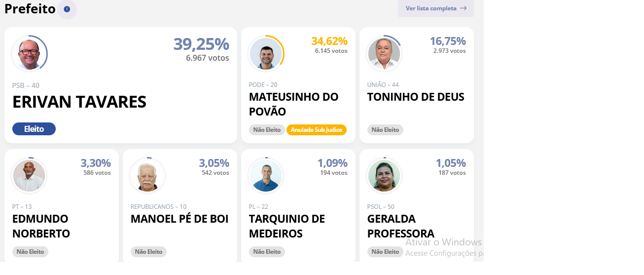Select the ERIVAN TAVARES name heading
The height and width of the screenshot is (275, 644).
click(x=79, y=102)
